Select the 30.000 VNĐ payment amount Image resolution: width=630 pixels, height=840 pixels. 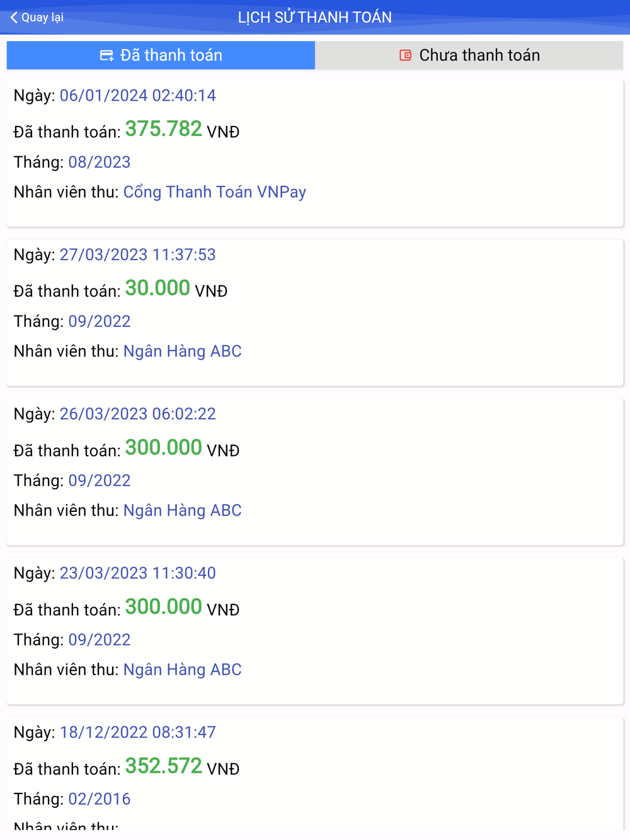157,289
